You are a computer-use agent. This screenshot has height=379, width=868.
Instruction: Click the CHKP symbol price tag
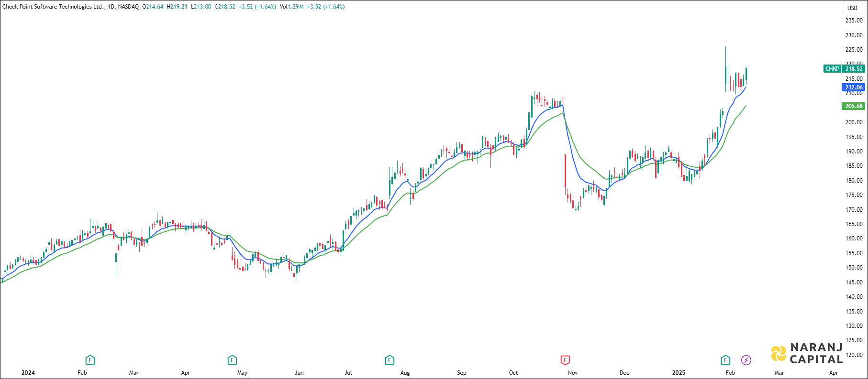click(832, 69)
